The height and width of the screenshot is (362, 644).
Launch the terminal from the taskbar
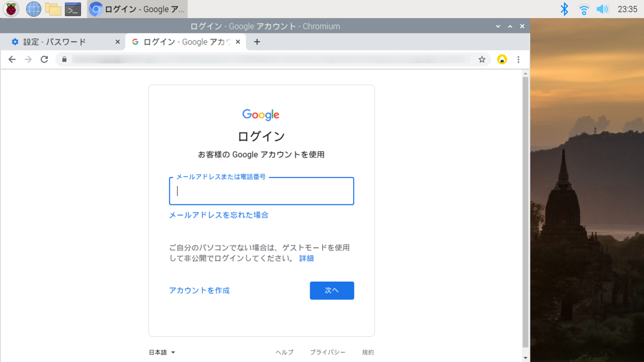tap(73, 9)
